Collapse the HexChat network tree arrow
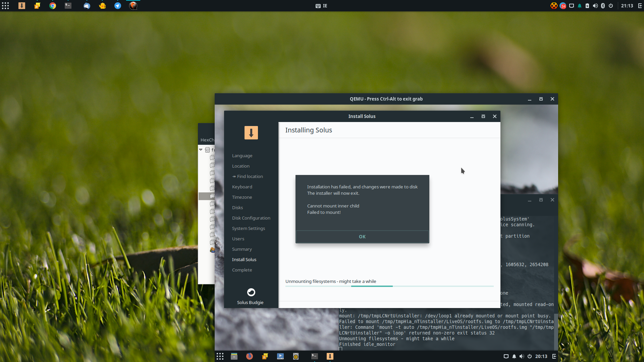Viewport: 644px width, 362px height. click(201, 150)
